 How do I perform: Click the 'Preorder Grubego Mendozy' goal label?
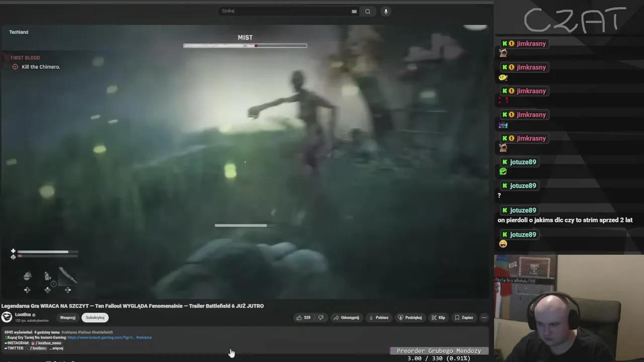click(439, 351)
